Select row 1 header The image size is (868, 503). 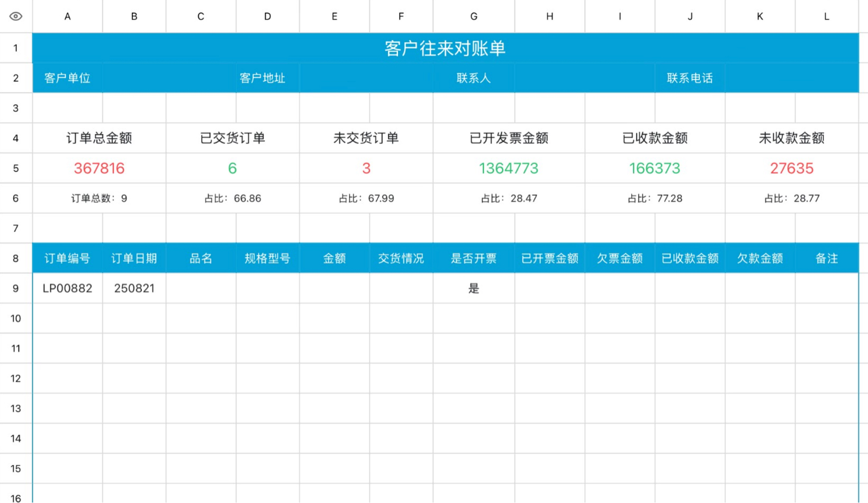[x=16, y=48]
